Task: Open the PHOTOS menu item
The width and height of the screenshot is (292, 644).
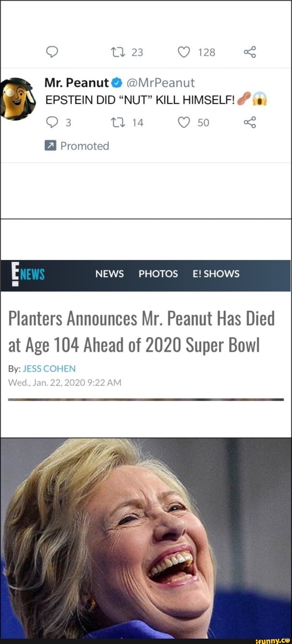Action: [158, 274]
